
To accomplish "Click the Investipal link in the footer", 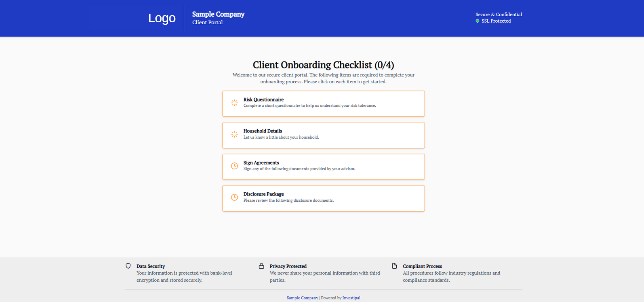I will coord(351,297).
